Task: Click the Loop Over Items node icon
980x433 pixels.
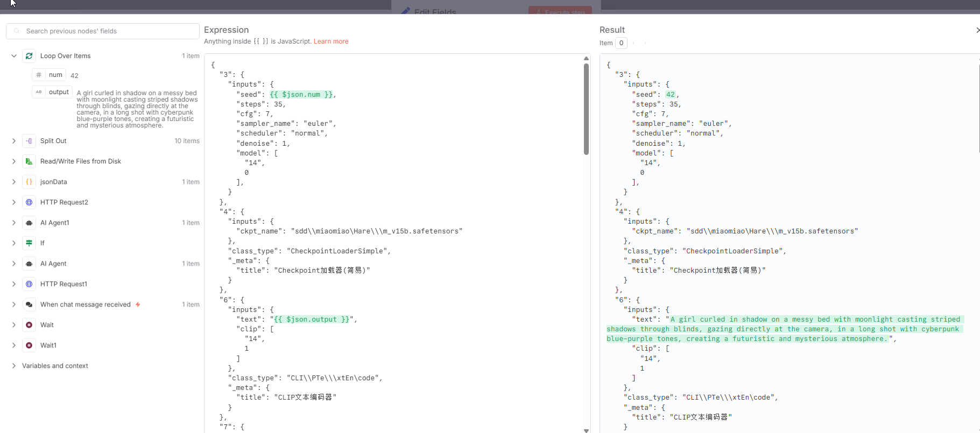Action: (29, 56)
